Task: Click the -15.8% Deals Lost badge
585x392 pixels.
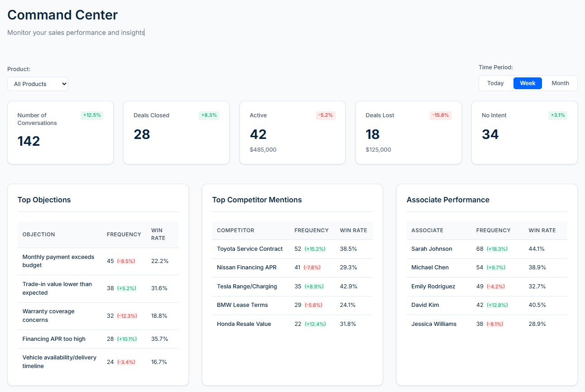Action: click(x=440, y=115)
